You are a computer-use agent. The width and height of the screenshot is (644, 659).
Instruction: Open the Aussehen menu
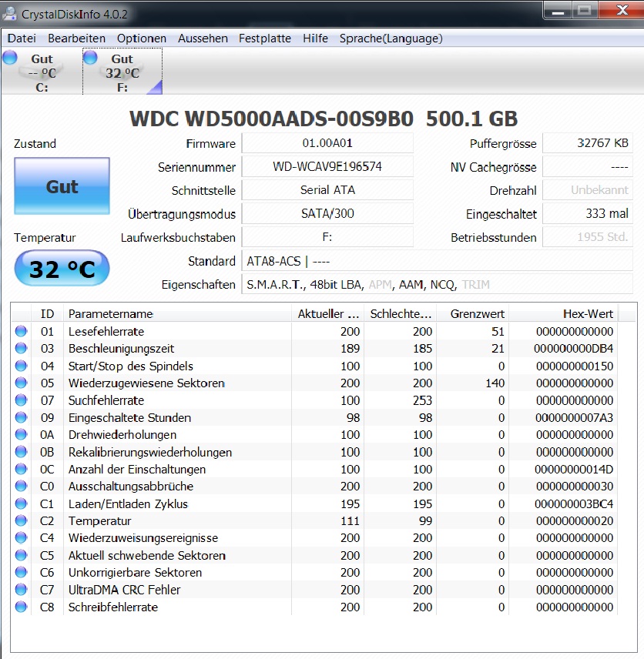click(x=203, y=38)
